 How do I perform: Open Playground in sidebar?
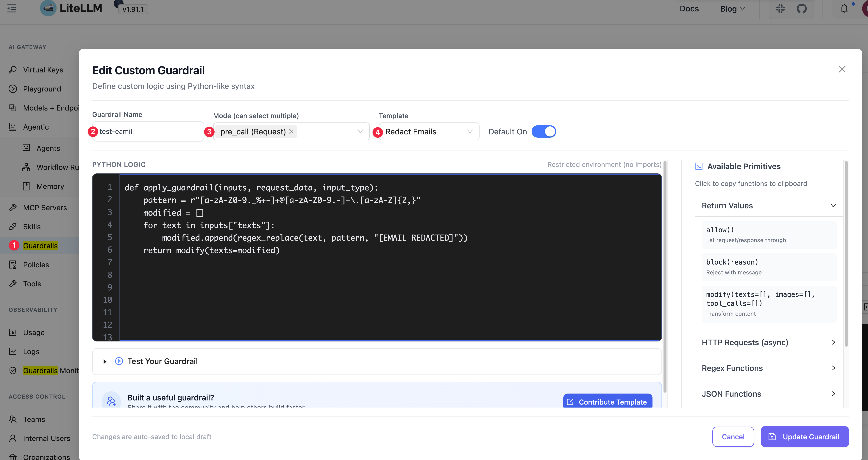42,89
